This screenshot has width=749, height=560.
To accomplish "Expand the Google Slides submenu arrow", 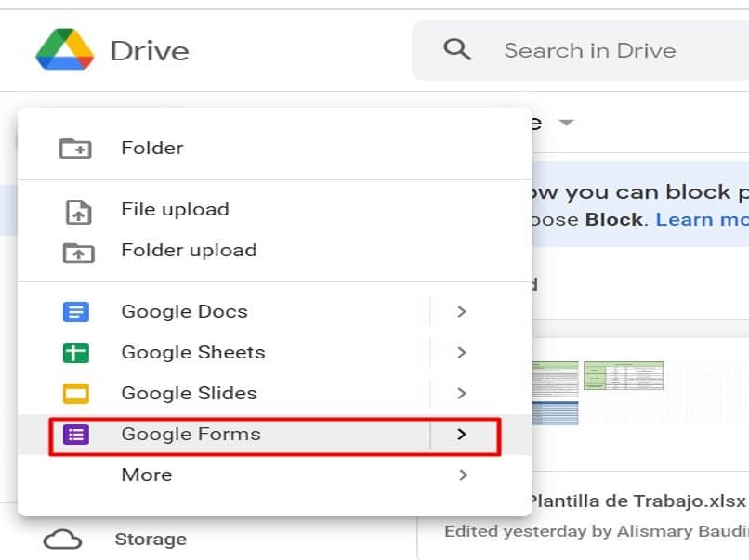I will [462, 394].
